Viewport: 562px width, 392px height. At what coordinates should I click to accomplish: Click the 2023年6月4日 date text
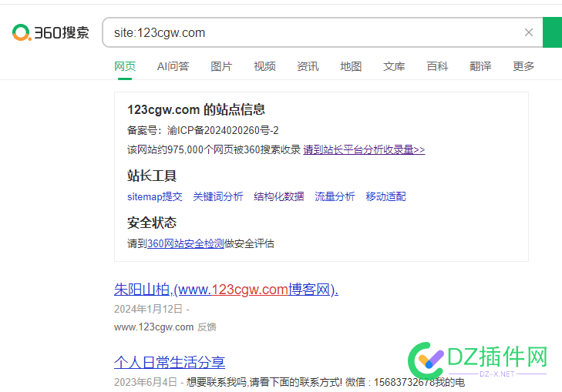146,382
